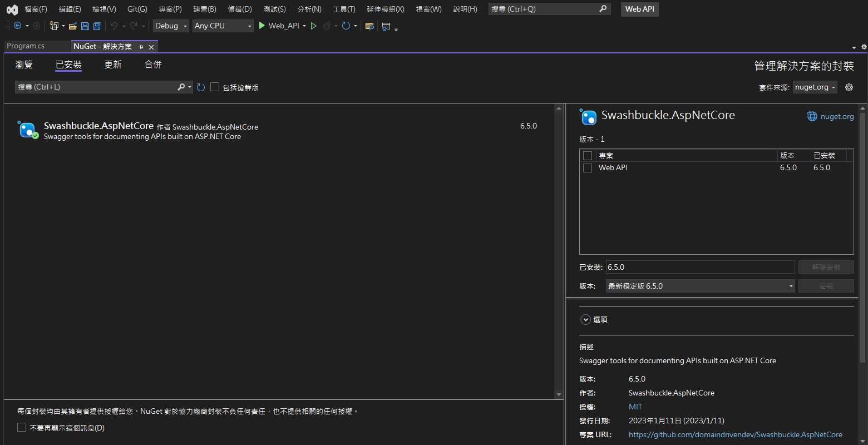Open toolbar overflow options arrow
The height and width of the screenshot is (445, 868).
click(396, 28)
